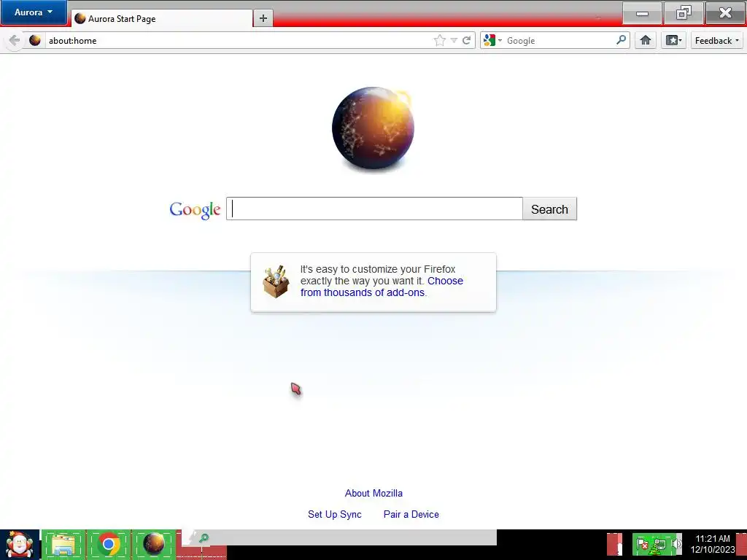Click Set Up Sync
The image size is (747, 560).
(x=334, y=514)
